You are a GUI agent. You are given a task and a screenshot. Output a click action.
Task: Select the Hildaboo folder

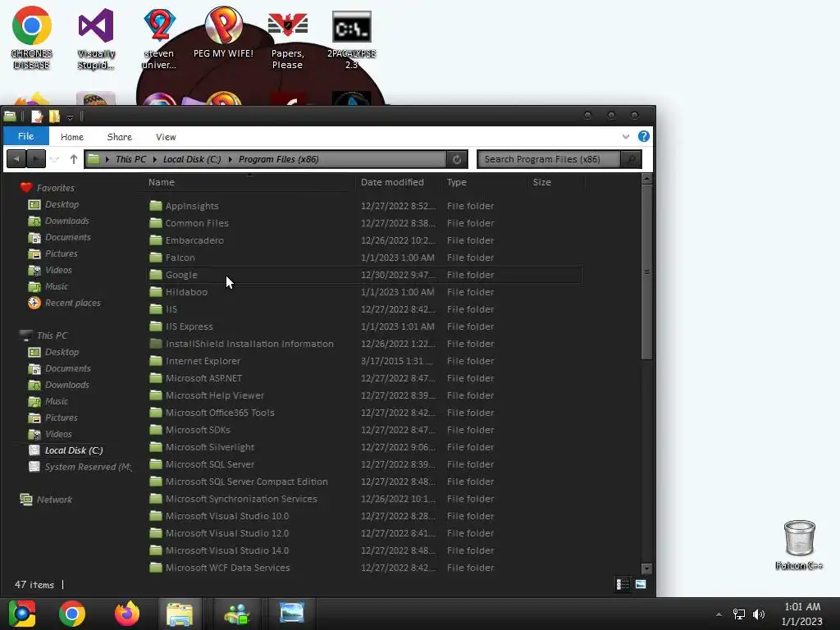coord(364,292)
